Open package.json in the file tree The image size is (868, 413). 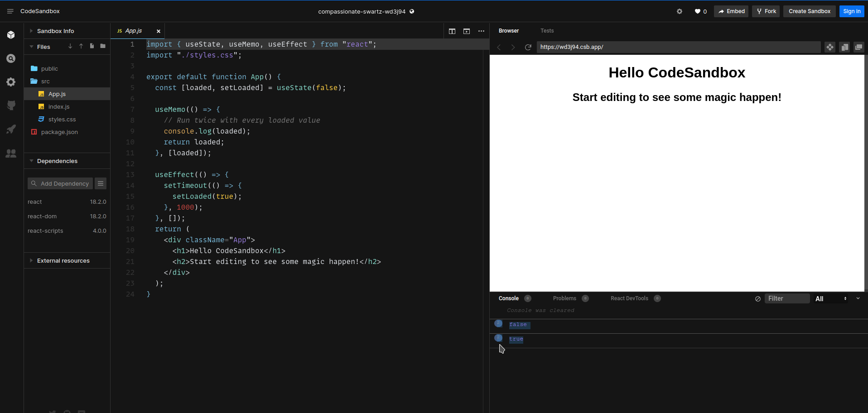click(x=67, y=132)
